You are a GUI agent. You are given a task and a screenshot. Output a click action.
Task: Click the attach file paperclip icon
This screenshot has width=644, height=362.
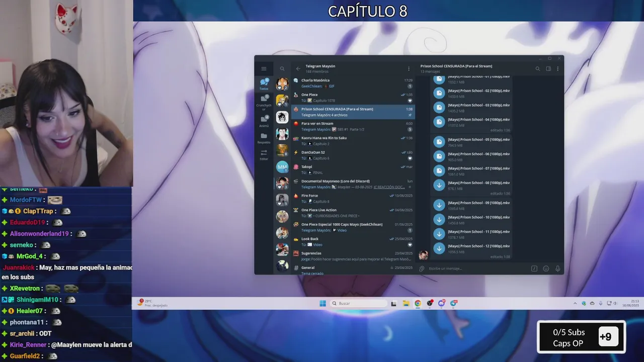422,268
